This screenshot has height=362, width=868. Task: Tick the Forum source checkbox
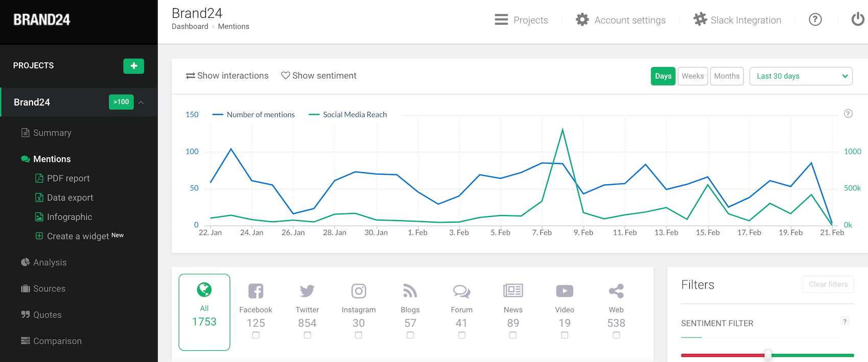[x=462, y=335]
